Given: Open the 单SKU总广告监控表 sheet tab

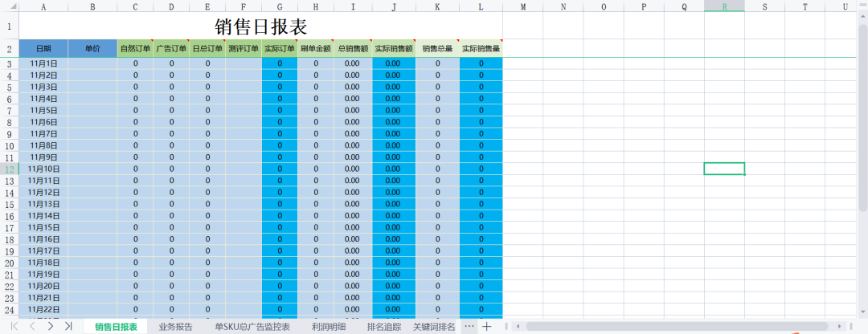Looking at the screenshot, I should (252, 327).
